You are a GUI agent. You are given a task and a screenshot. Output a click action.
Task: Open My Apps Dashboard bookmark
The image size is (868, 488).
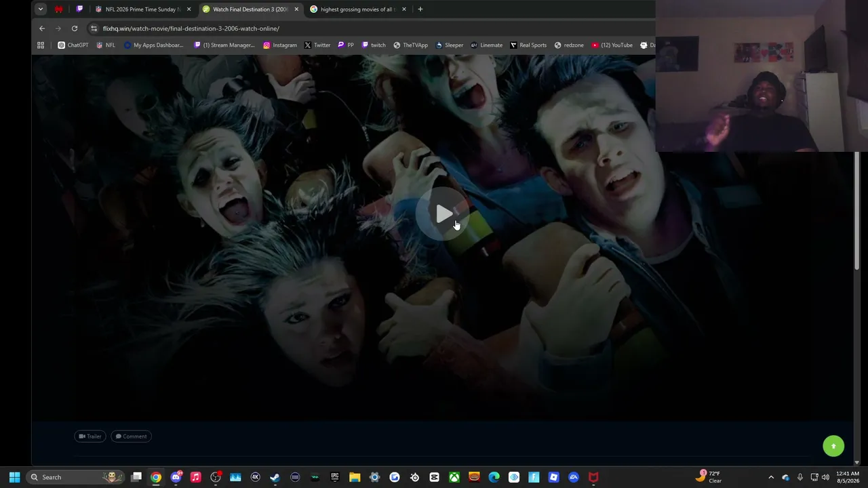pos(154,45)
